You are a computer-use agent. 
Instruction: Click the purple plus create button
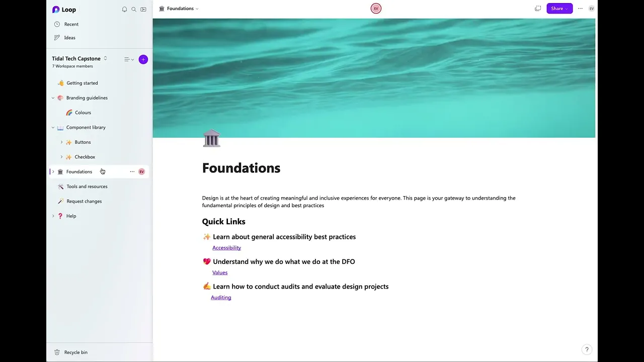tap(143, 59)
